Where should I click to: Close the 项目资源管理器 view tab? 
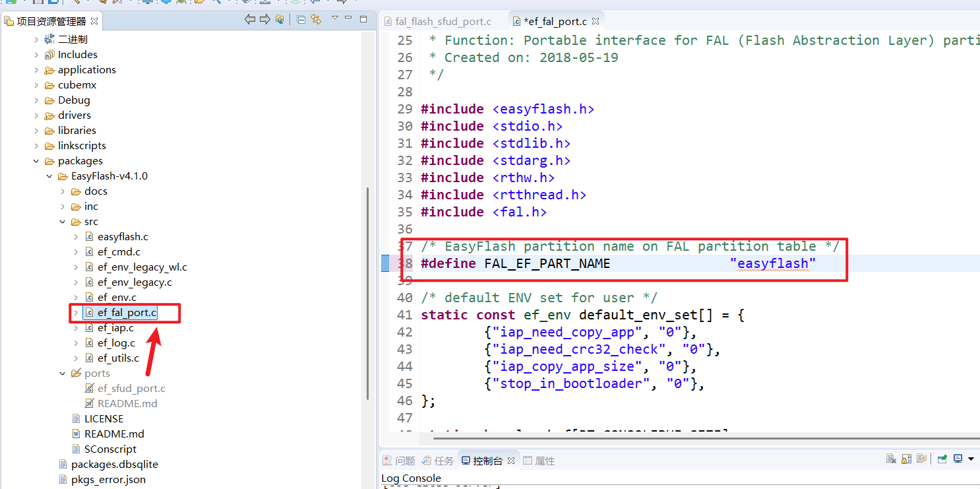94,21
